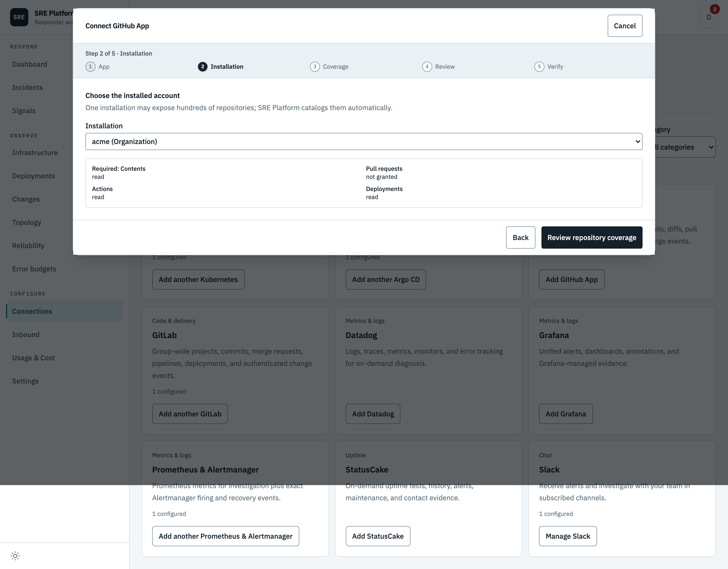
Task: Click Add another Argo CD button
Action: coord(386,279)
